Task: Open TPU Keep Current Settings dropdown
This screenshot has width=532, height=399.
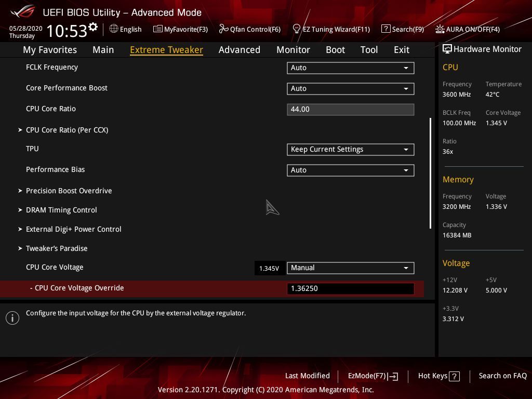Action: click(x=351, y=150)
